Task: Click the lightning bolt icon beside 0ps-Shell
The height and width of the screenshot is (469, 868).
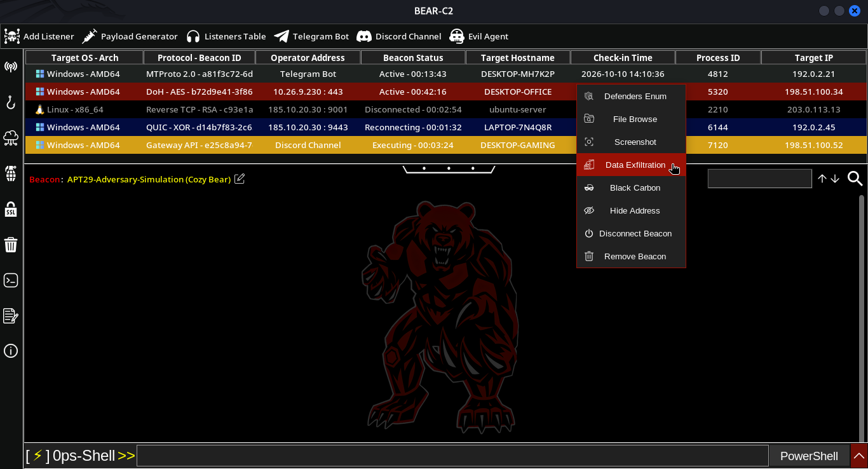Action: click(38, 456)
